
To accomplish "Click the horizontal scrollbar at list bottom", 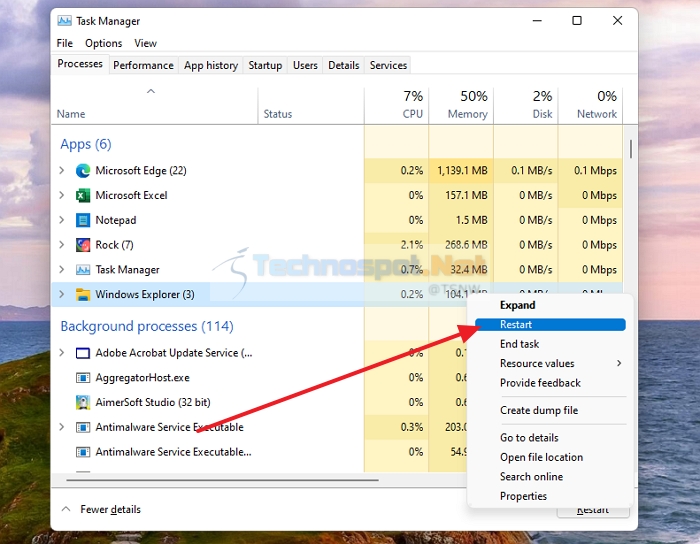I will (x=222, y=480).
